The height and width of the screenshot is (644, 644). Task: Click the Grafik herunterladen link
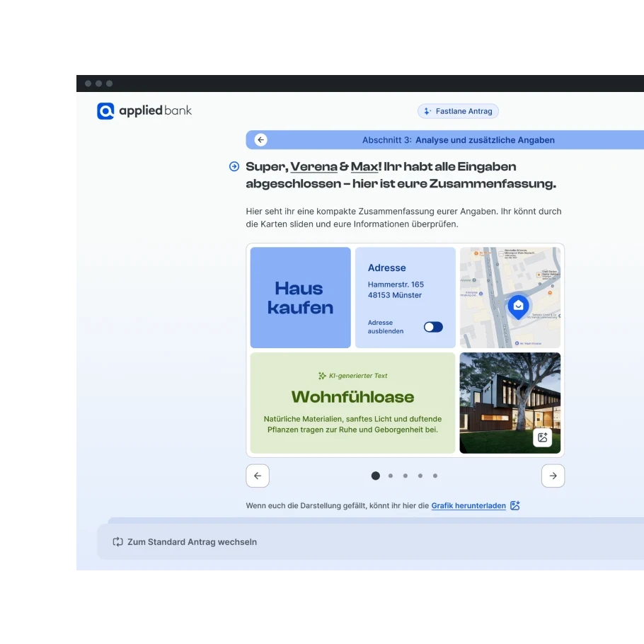pos(468,505)
